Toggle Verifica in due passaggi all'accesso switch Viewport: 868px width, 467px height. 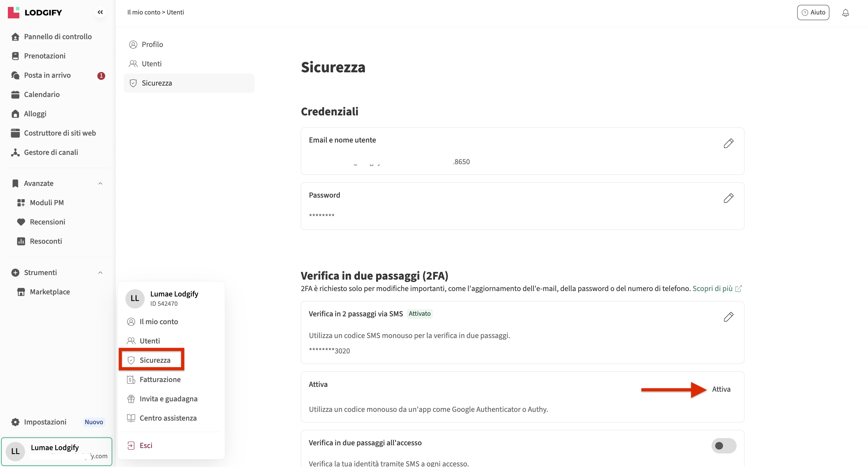coord(723,446)
